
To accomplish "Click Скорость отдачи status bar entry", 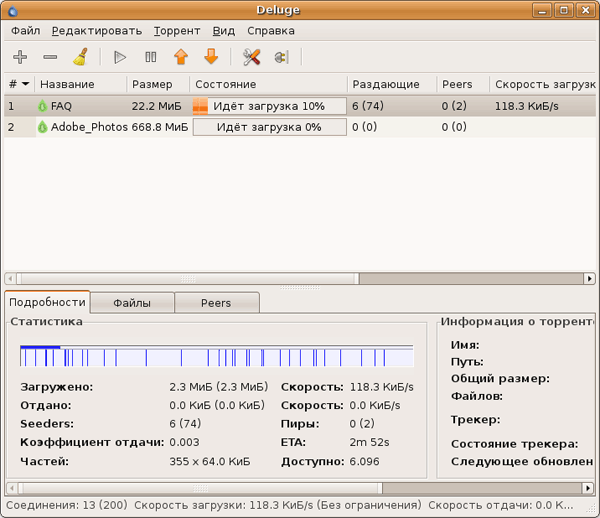I will (501, 505).
